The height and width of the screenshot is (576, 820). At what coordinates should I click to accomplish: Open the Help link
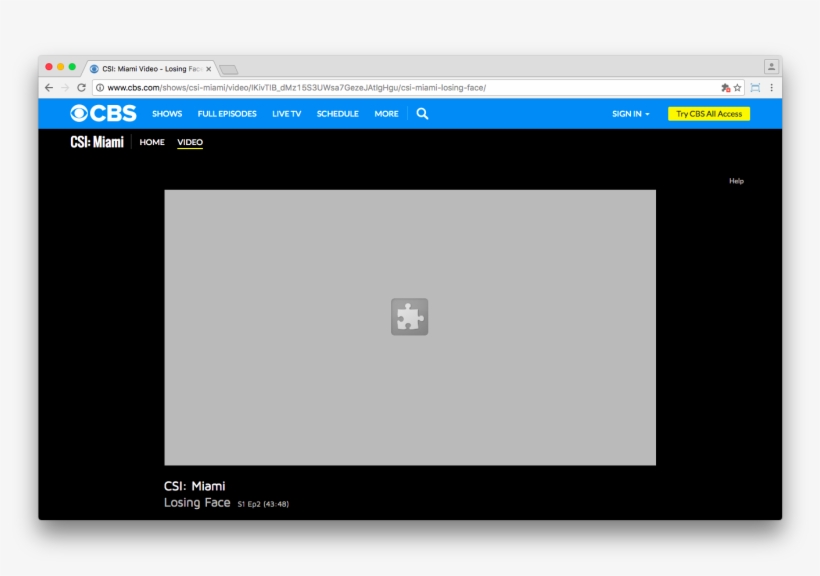pyautogui.click(x=736, y=181)
